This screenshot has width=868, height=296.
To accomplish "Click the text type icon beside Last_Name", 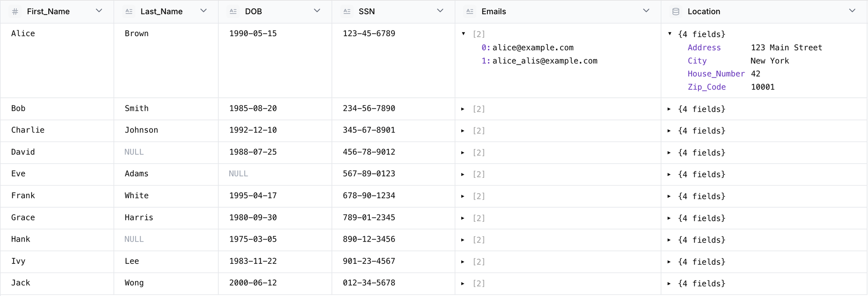I will point(129,12).
